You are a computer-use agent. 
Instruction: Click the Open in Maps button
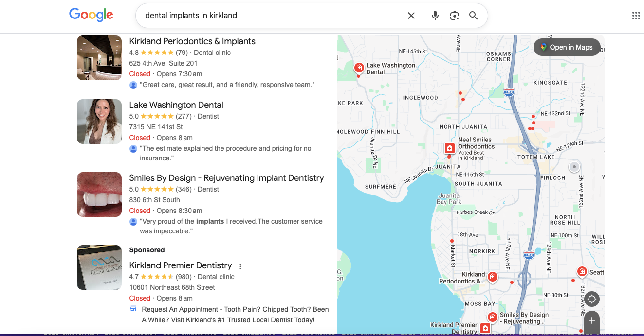567,47
